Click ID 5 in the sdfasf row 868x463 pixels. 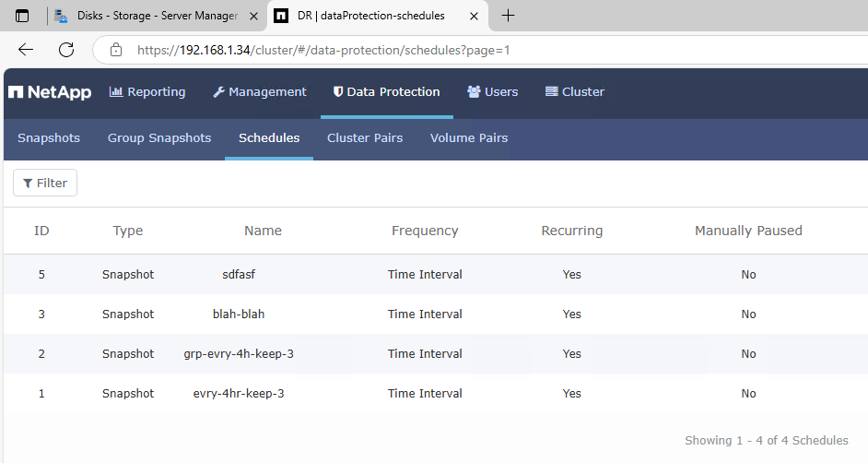coord(41,274)
